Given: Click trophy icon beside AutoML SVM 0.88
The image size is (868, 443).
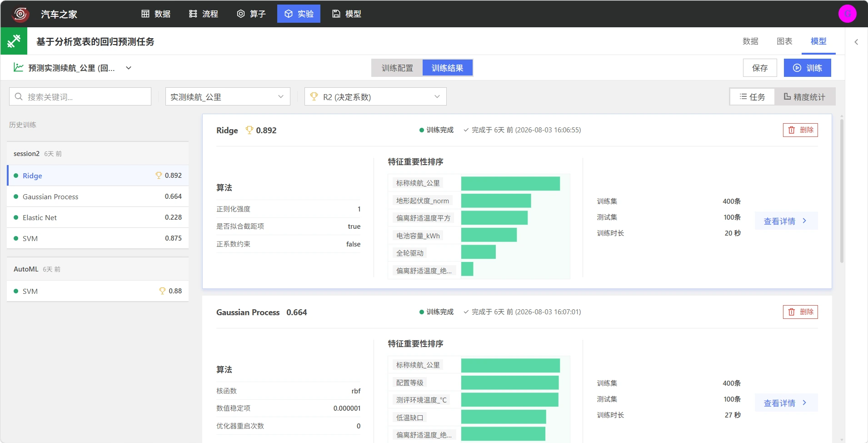Looking at the screenshot, I should click(x=162, y=291).
